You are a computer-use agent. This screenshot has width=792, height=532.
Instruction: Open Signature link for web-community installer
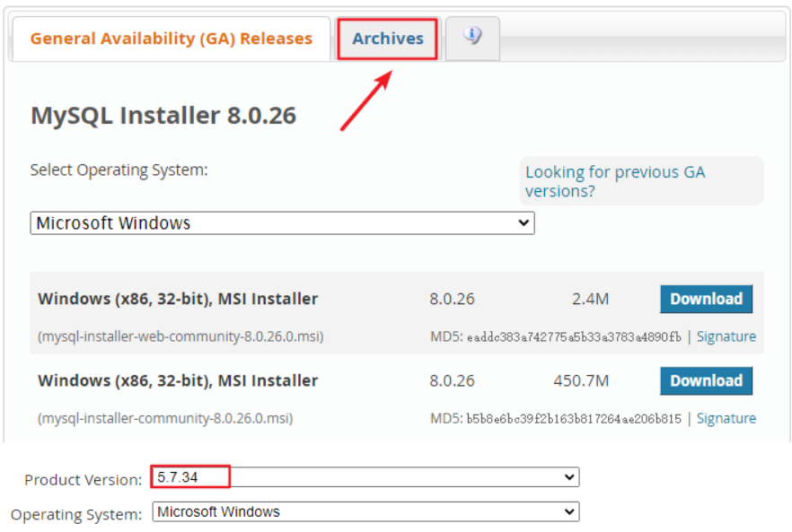726,336
